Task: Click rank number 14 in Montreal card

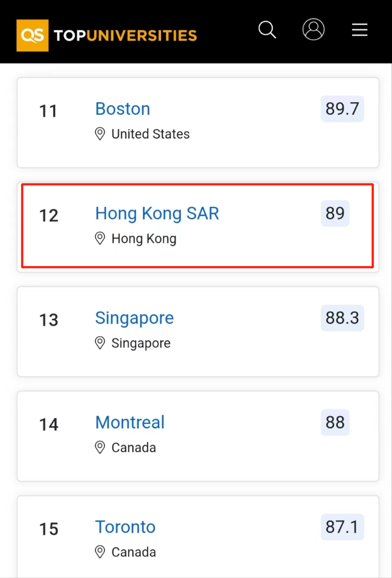Action: 49,425
